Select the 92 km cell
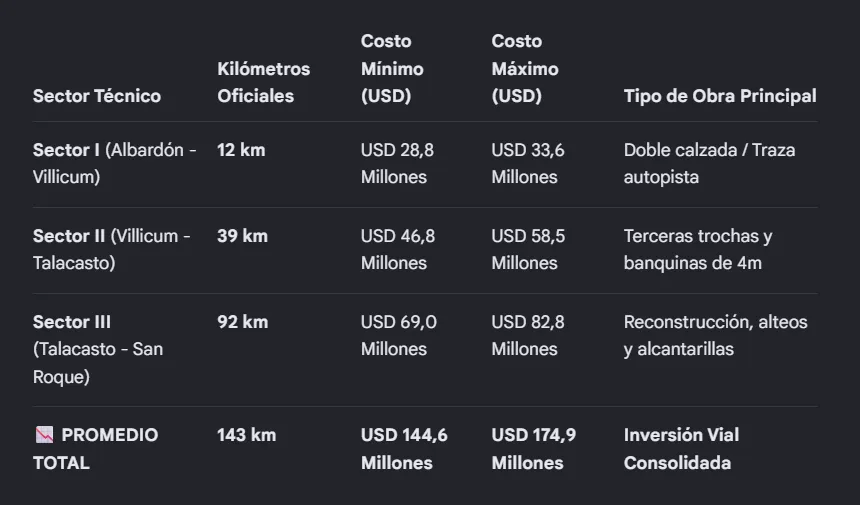860x505 pixels. [x=243, y=322]
